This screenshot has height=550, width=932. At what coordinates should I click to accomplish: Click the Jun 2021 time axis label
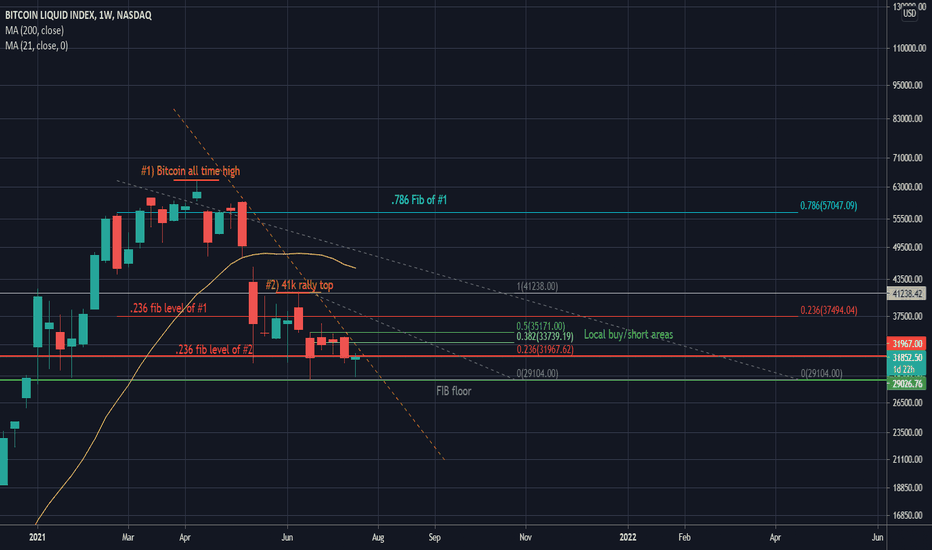tap(287, 537)
